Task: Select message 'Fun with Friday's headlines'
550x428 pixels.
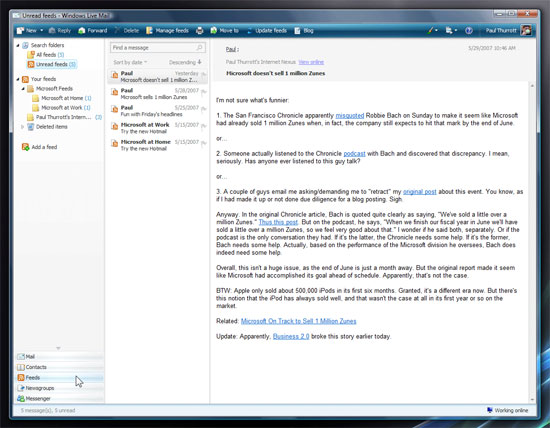Action: (x=157, y=111)
